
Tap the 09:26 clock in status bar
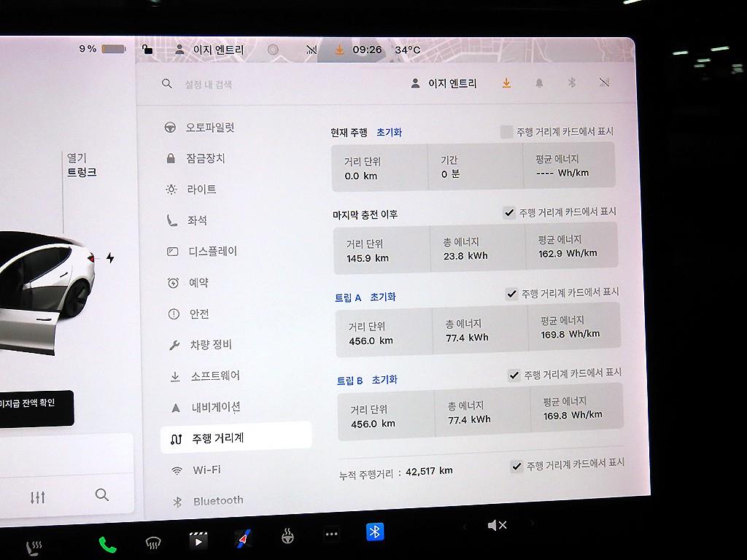pyautogui.click(x=368, y=50)
